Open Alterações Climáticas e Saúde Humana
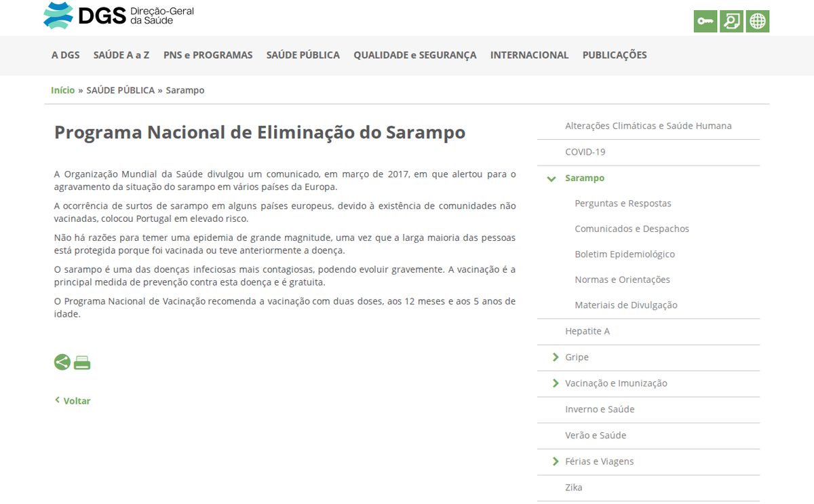 coord(648,126)
